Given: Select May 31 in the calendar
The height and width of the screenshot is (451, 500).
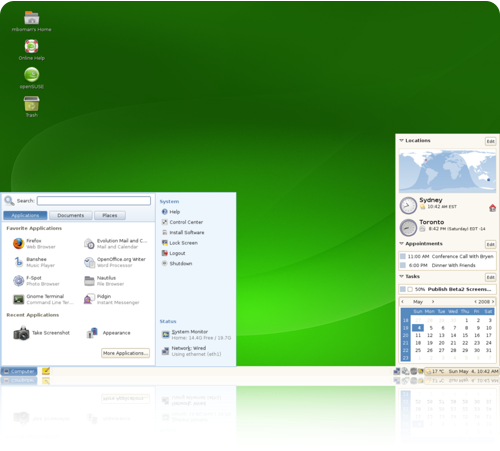Looking at the screenshot, I should [x=489, y=350].
